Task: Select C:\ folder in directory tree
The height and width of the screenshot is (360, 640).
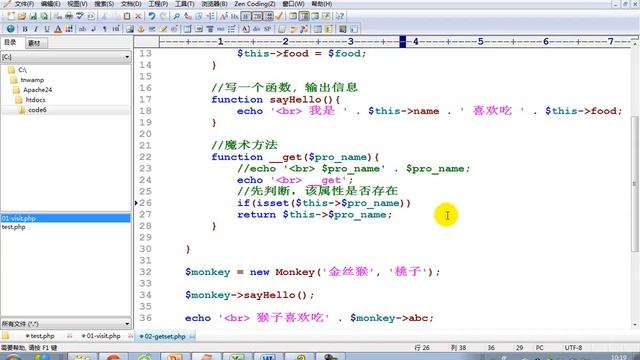Action: (x=22, y=70)
